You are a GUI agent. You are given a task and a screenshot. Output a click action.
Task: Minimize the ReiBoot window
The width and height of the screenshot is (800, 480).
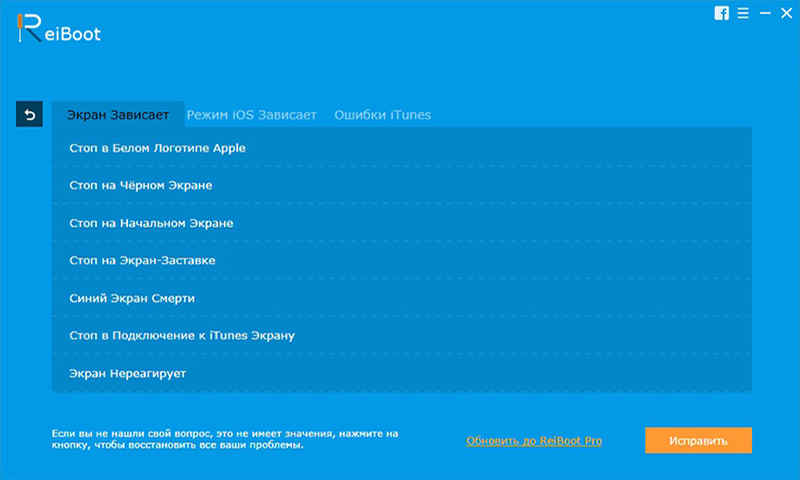[765, 13]
